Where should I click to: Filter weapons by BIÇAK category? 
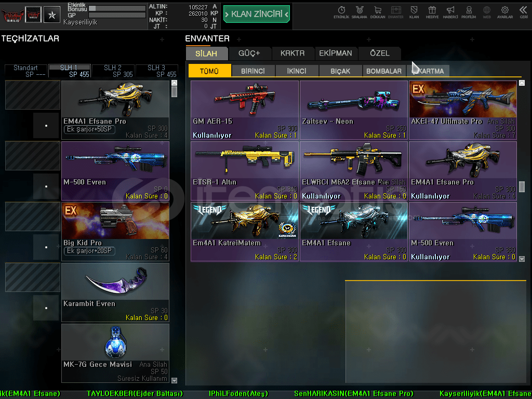tap(340, 71)
